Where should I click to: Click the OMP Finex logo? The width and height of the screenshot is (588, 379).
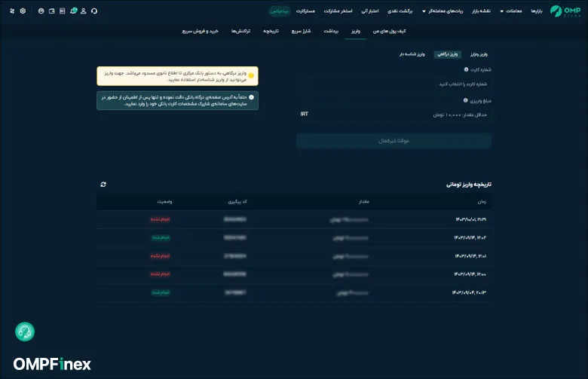pos(565,11)
